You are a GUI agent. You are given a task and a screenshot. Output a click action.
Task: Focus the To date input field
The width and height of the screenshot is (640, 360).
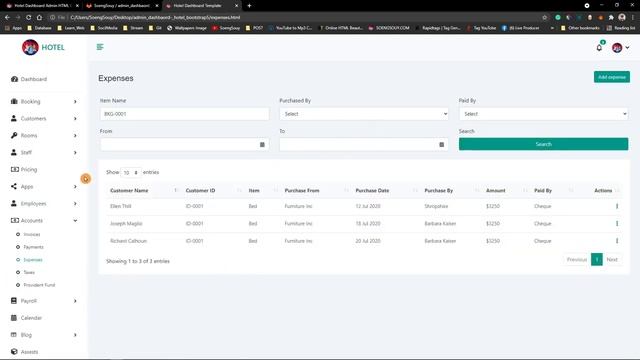[364, 144]
